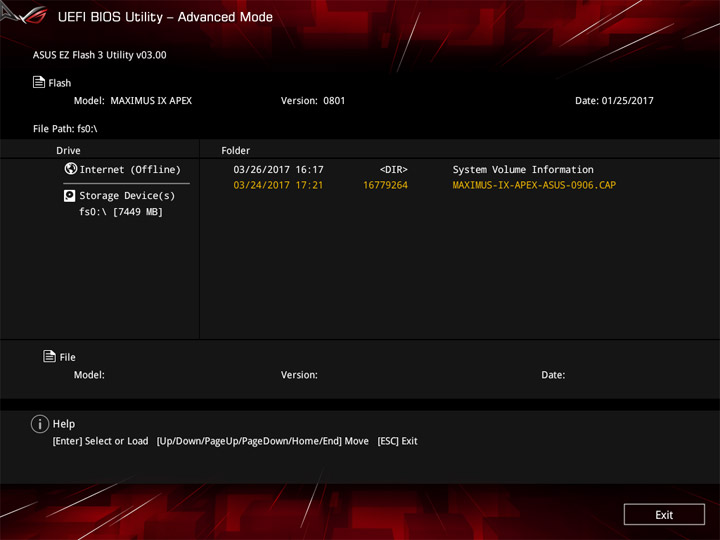Click the File document icon

coord(49,356)
